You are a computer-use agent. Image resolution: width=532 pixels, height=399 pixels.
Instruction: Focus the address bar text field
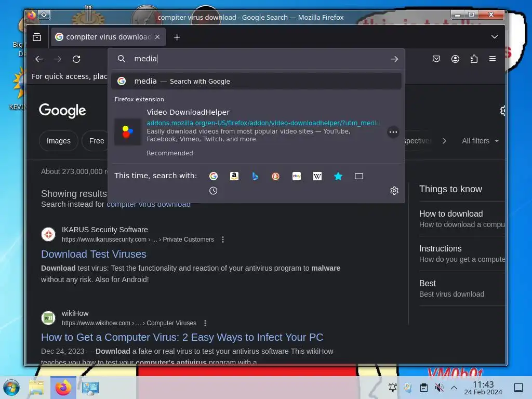coord(258,59)
